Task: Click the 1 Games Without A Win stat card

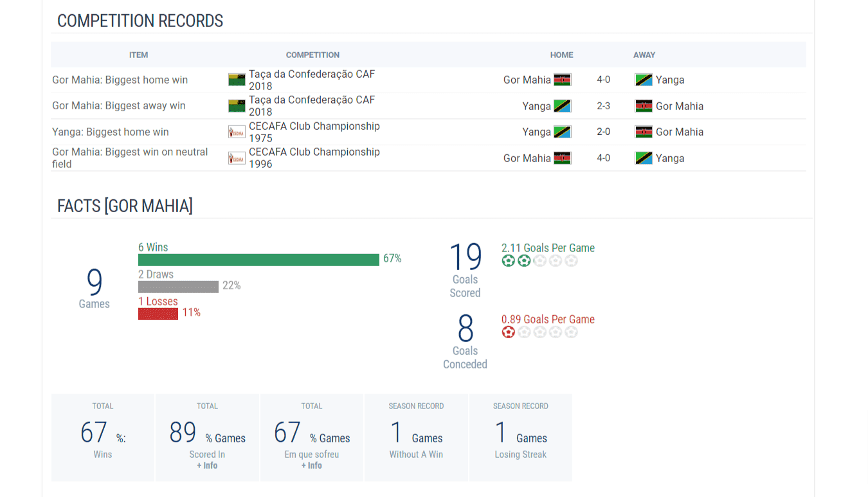Action: point(416,438)
